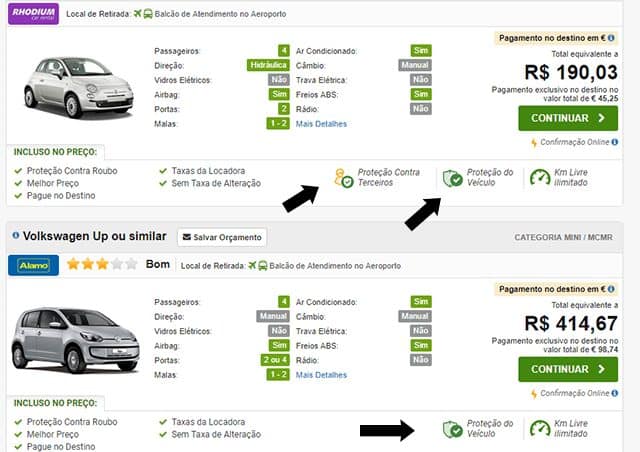This screenshot has width=640, height=452.
Task: Click the 'Bom' rating label
Action: (x=158, y=264)
